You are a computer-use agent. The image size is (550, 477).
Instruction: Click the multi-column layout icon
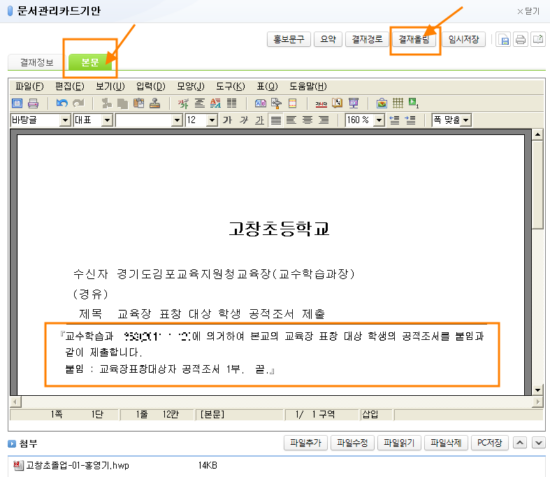point(232,103)
